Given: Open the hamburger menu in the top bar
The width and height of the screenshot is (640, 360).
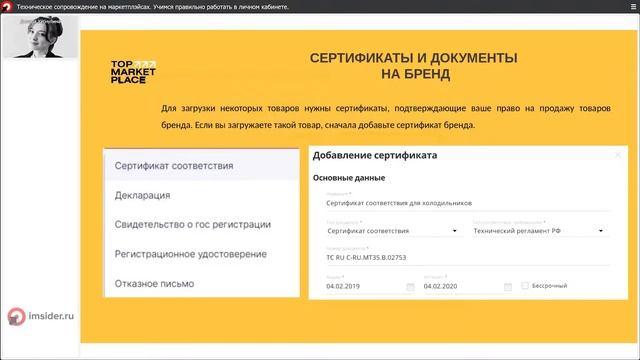Looking at the screenshot, I should [x=633, y=7].
